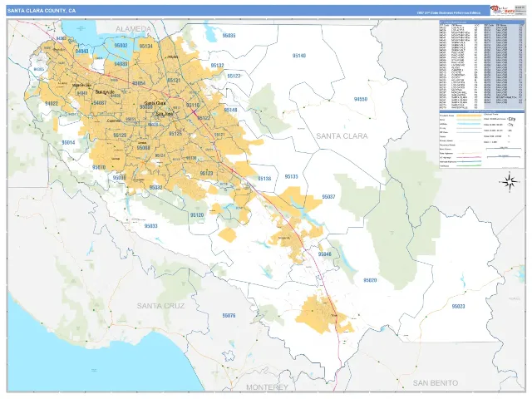
Task: Select the light blue water legend swatch
Action: pyautogui.click(x=469, y=124)
